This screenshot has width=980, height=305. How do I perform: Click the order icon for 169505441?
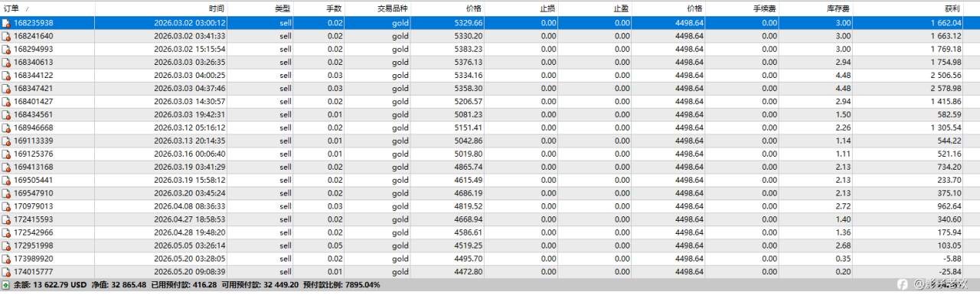coord(6,180)
